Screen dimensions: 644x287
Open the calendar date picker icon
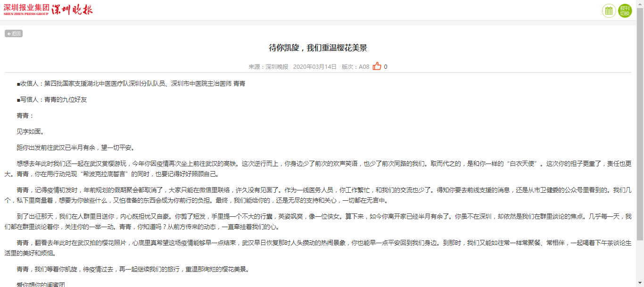609,11
